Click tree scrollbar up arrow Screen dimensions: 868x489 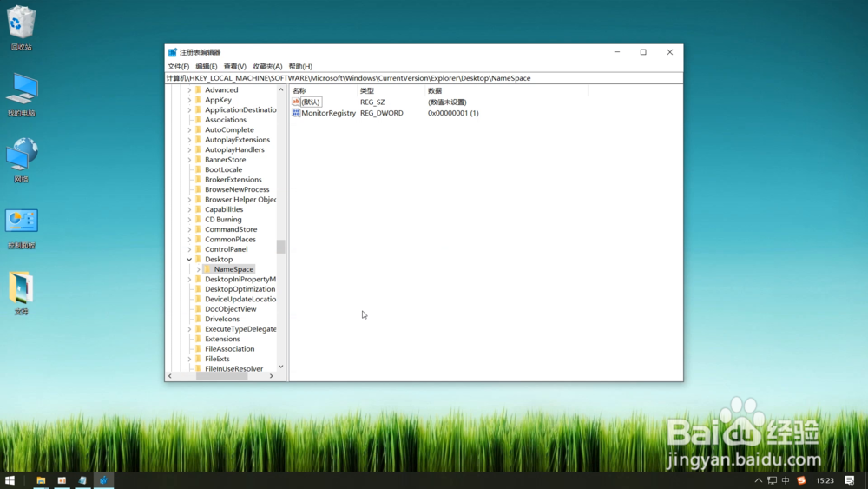click(281, 89)
